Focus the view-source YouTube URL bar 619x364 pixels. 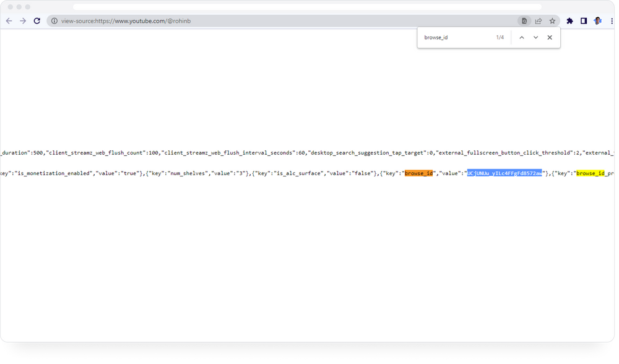point(279,21)
